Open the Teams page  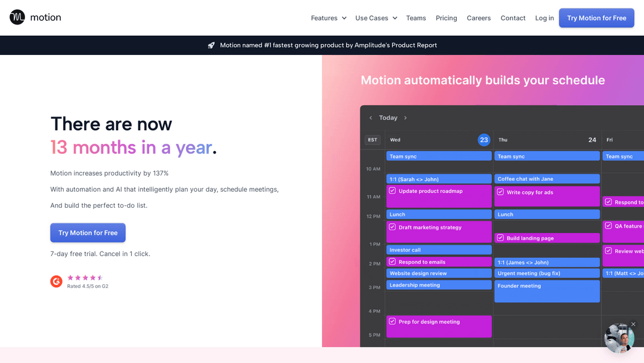pyautogui.click(x=416, y=18)
